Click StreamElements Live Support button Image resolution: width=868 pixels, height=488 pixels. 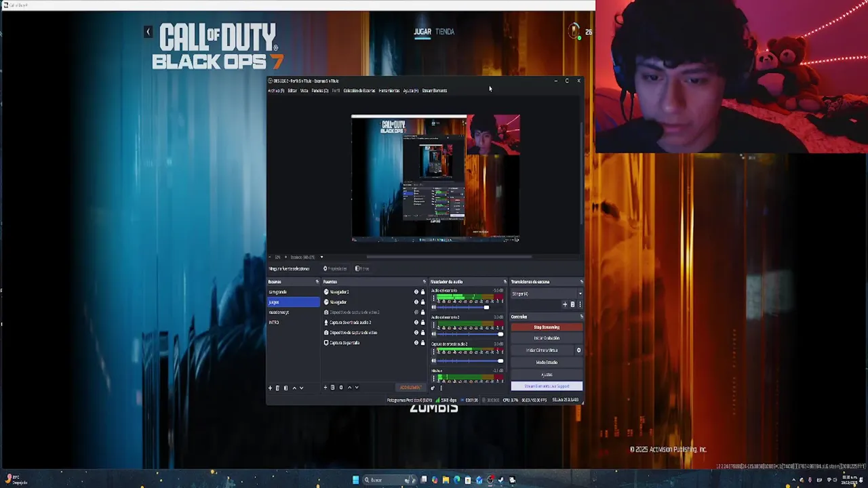547,386
